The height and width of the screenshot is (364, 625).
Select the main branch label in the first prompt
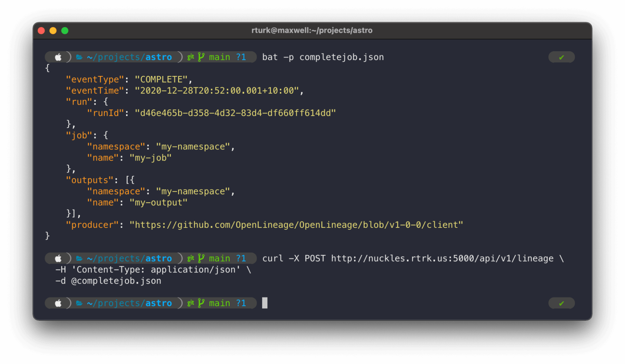point(219,57)
